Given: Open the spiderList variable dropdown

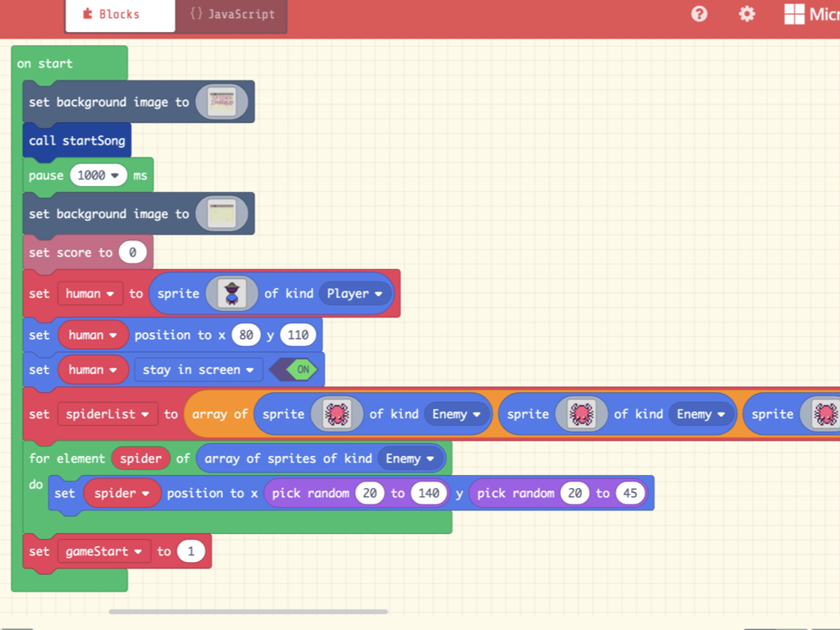Looking at the screenshot, I should [x=107, y=414].
